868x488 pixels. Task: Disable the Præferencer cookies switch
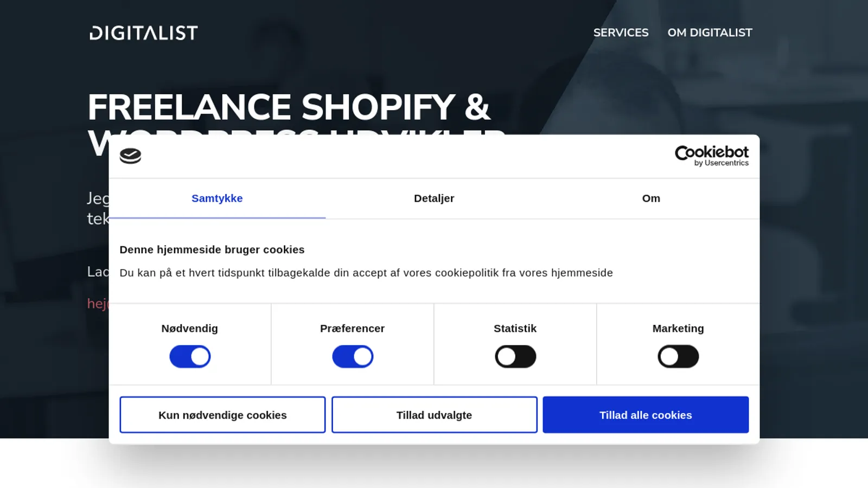[x=353, y=357]
